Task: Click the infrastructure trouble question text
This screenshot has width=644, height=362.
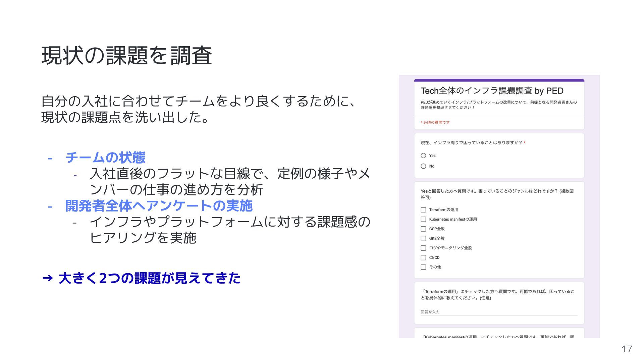Action: point(472,143)
